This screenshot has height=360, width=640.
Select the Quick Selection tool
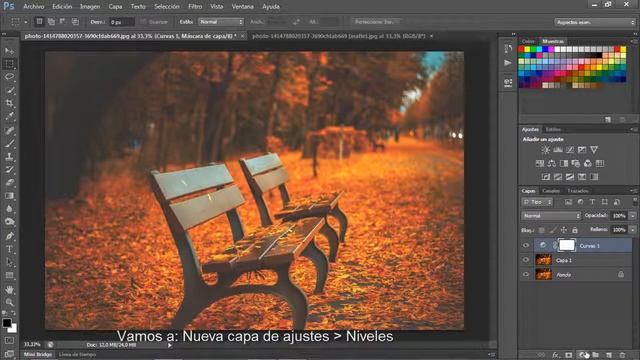coord(9,90)
